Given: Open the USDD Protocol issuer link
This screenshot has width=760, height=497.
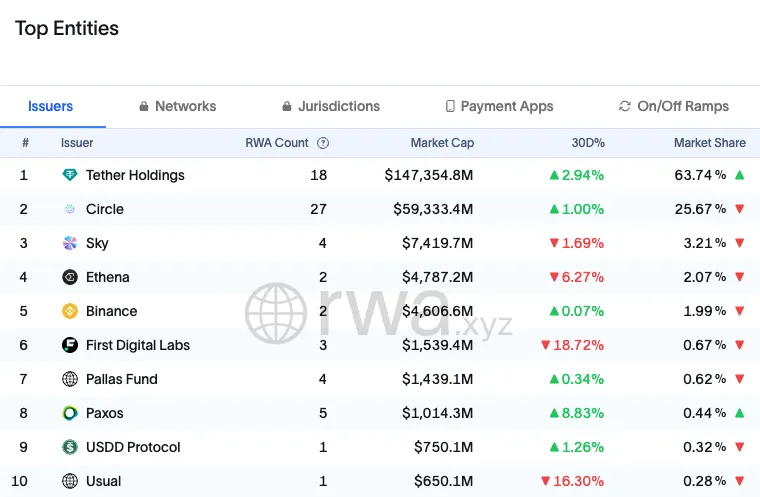Looking at the screenshot, I should 133,447.
